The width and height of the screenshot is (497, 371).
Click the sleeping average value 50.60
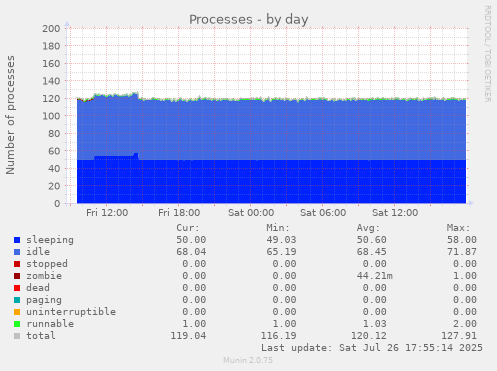[371, 240]
